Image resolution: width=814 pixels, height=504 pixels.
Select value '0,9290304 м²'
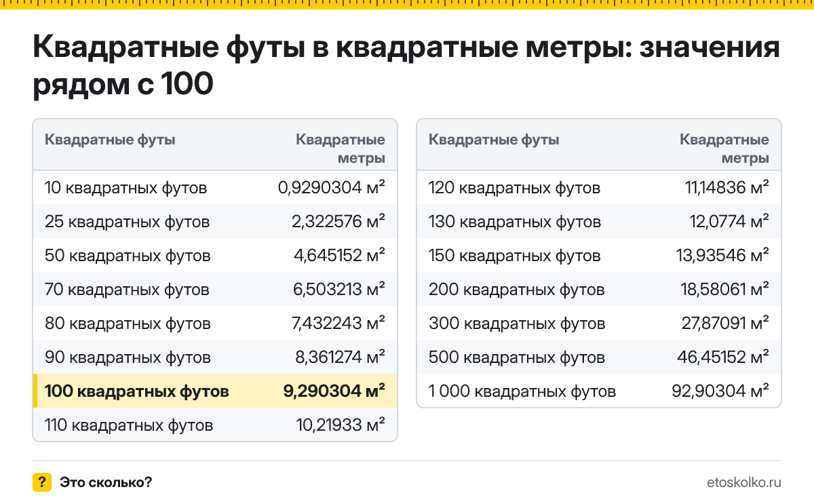click(332, 188)
